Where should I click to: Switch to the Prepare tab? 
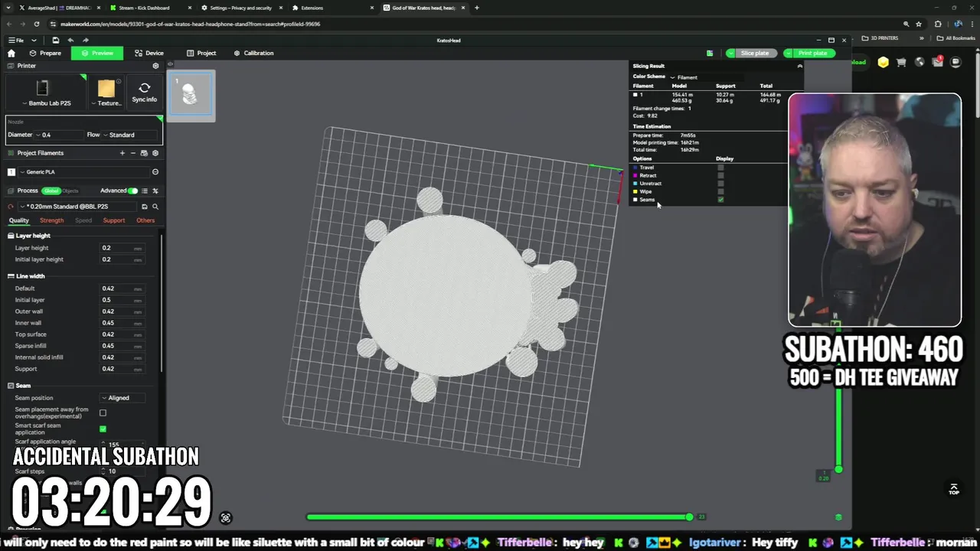tap(45, 53)
